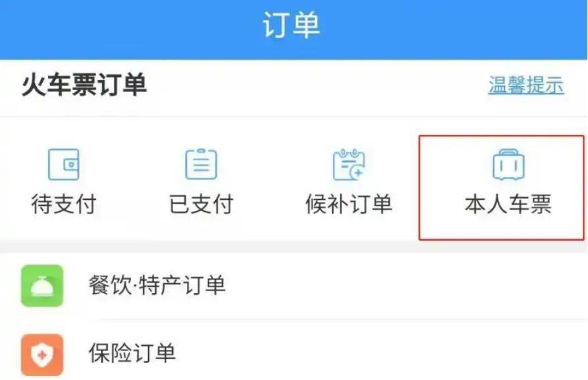This screenshot has width=588, height=380.
Task: Select the 本人车票 suitcase icon
Action: 508,164
